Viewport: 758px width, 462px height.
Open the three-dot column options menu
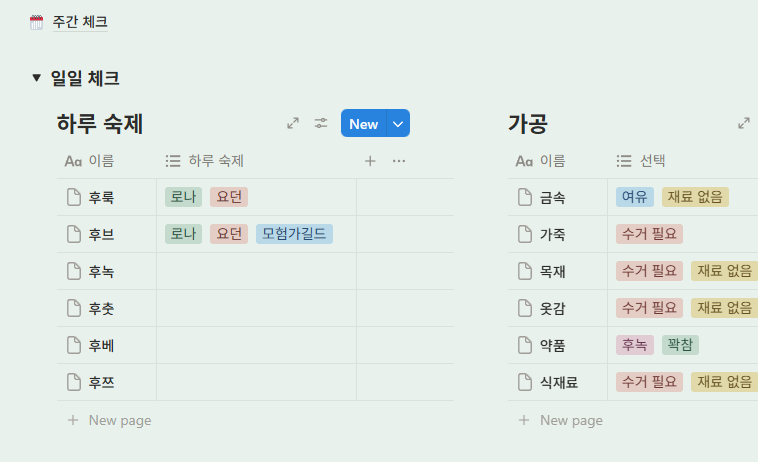(399, 161)
